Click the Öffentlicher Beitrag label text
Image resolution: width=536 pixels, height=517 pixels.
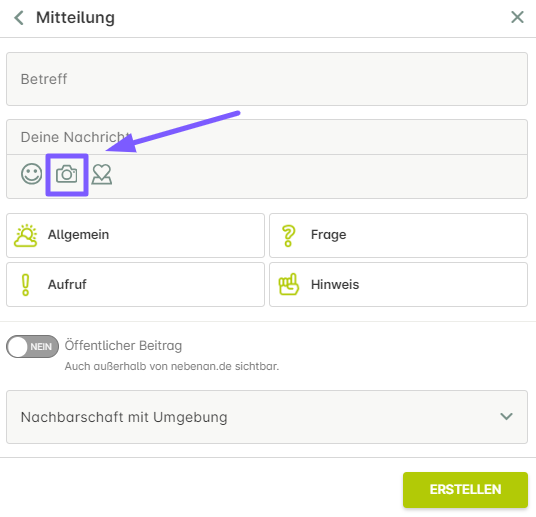123,346
